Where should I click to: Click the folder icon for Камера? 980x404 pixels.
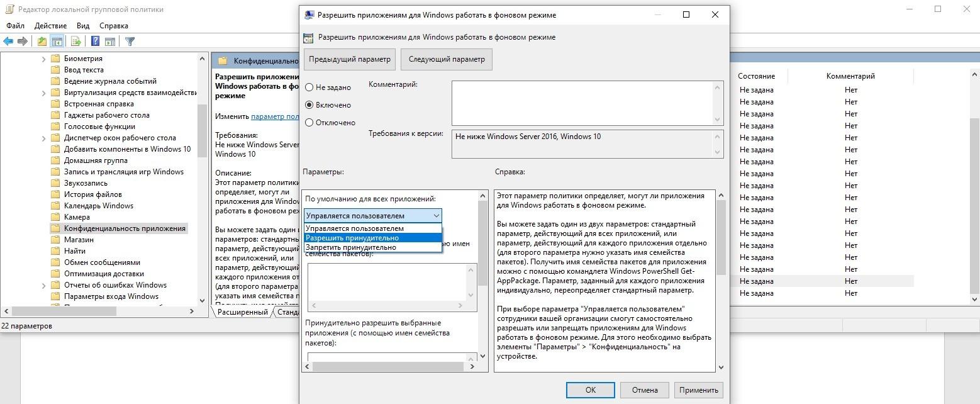pyautogui.click(x=55, y=217)
